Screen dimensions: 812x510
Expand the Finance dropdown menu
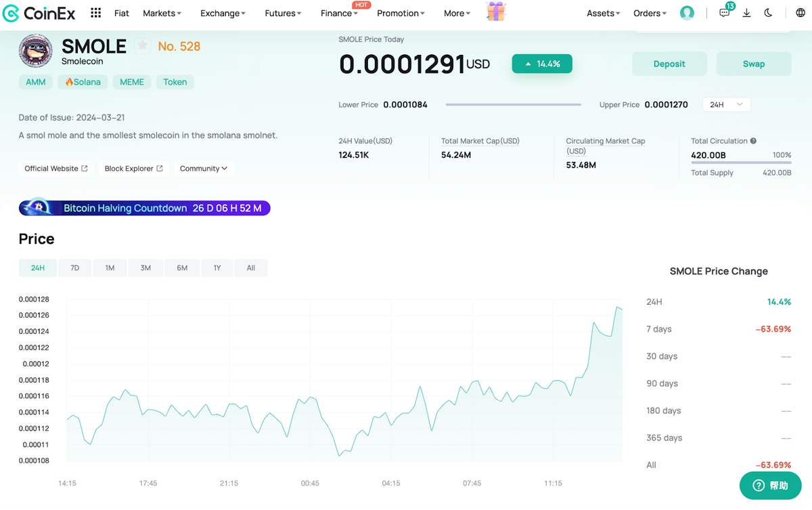[x=339, y=13]
